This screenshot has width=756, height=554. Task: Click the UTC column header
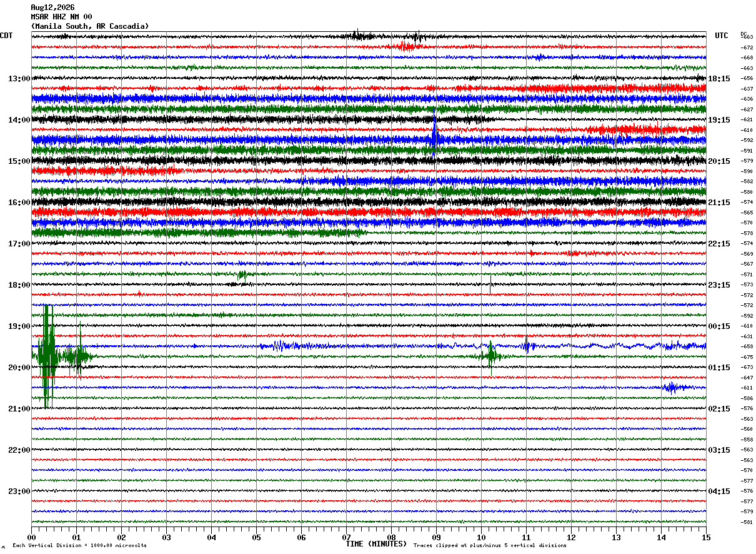coord(722,36)
